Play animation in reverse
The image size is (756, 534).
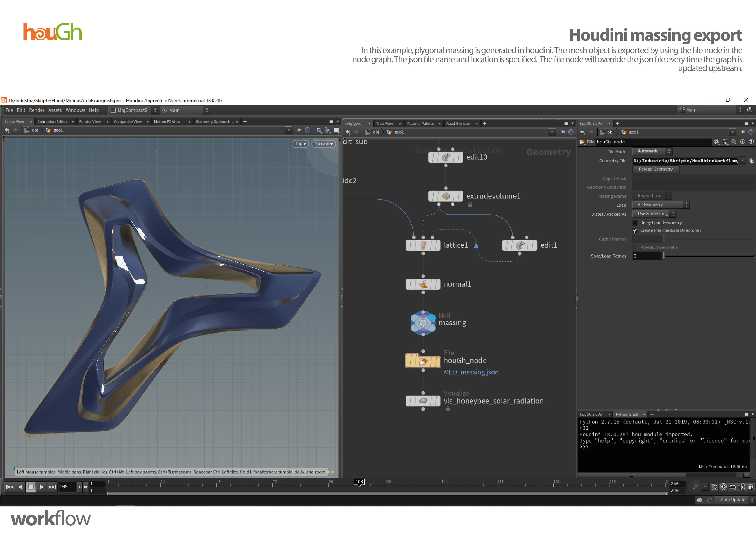coord(20,487)
